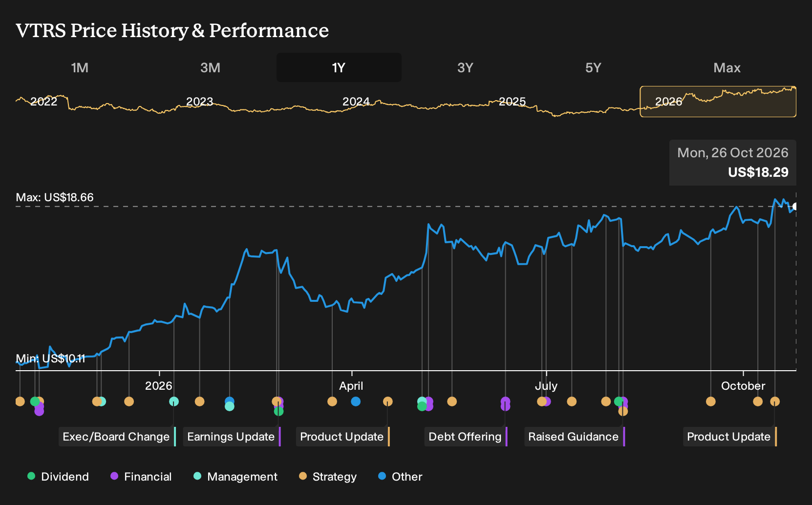Open the Earnings Update event label

[232, 437]
